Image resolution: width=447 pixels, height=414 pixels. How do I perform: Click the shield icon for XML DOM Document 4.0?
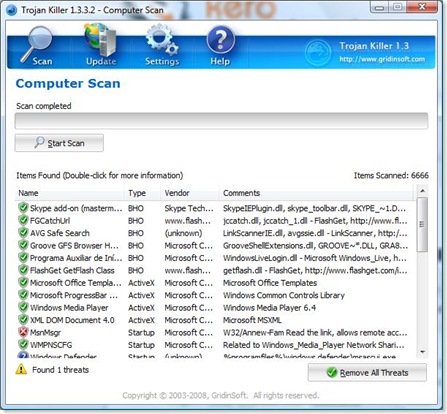coord(23,320)
